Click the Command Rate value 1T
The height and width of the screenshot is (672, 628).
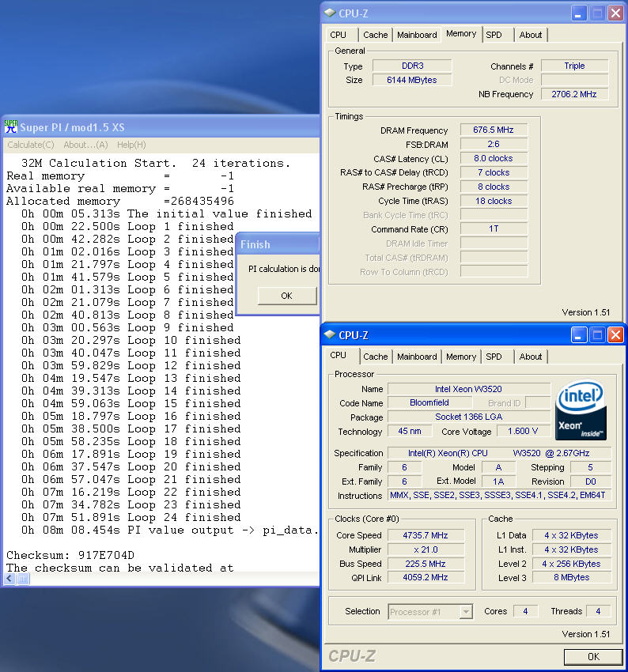tap(494, 228)
